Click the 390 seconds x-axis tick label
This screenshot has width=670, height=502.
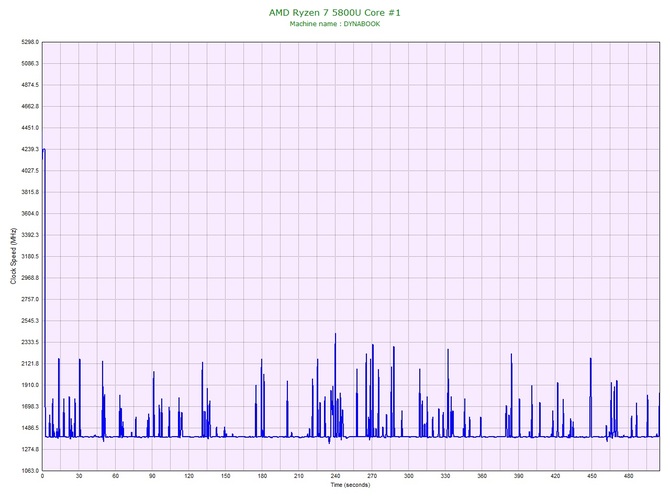point(519,476)
